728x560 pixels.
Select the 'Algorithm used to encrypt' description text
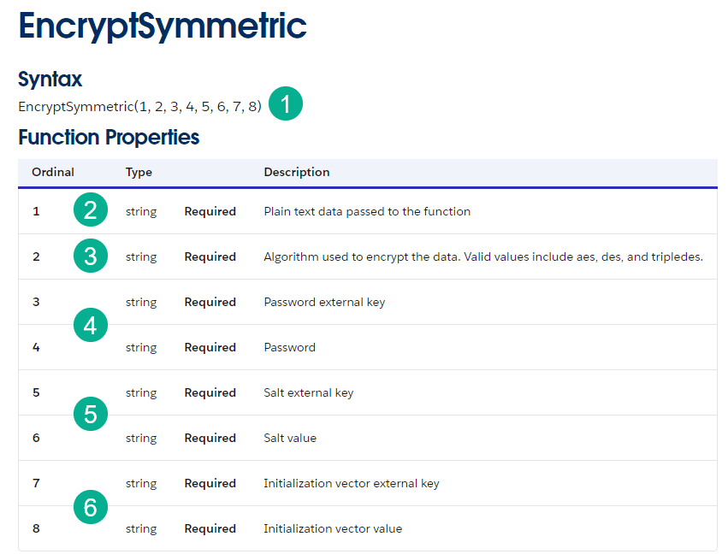point(482,256)
